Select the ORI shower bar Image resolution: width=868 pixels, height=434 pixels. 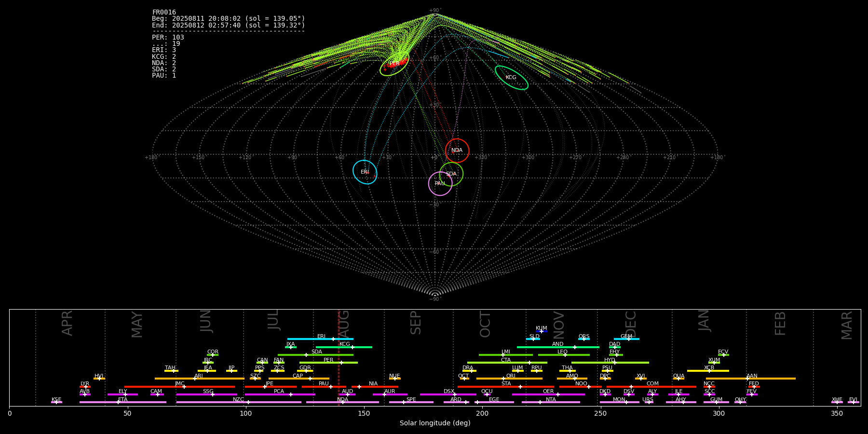[509, 379]
